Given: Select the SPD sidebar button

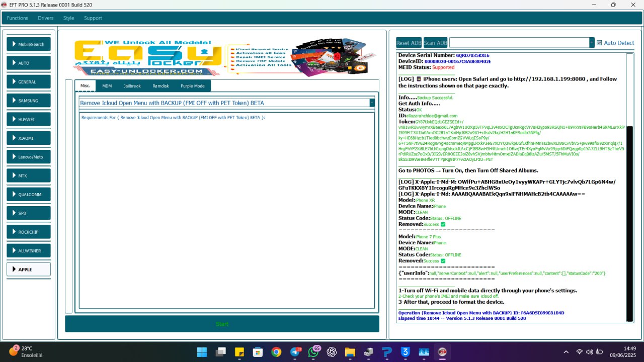Looking at the screenshot, I should (x=29, y=213).
